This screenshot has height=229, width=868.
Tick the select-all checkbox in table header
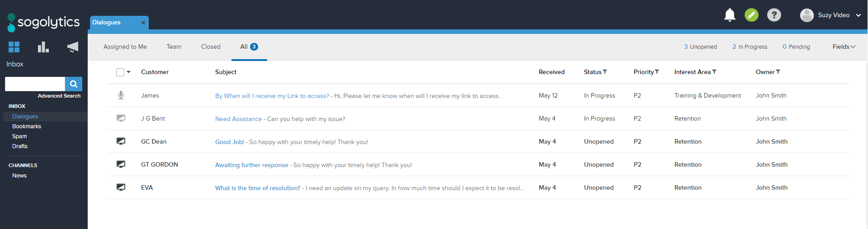coord(120,72)
